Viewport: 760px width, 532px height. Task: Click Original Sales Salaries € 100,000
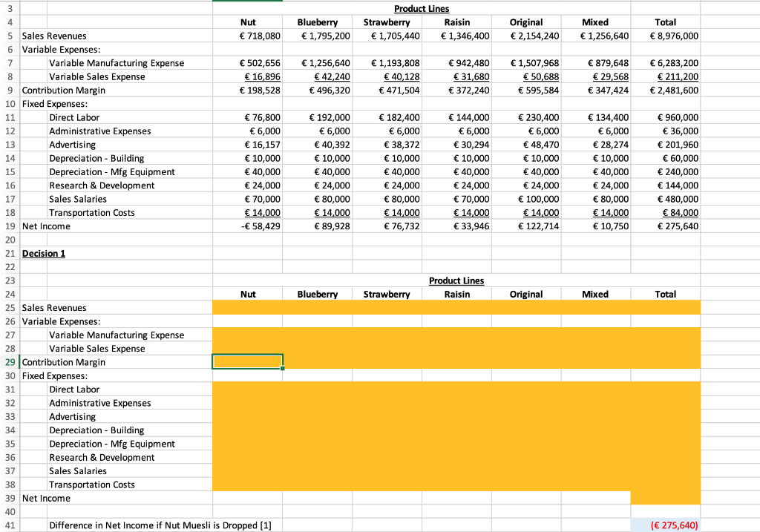point(526,199)
